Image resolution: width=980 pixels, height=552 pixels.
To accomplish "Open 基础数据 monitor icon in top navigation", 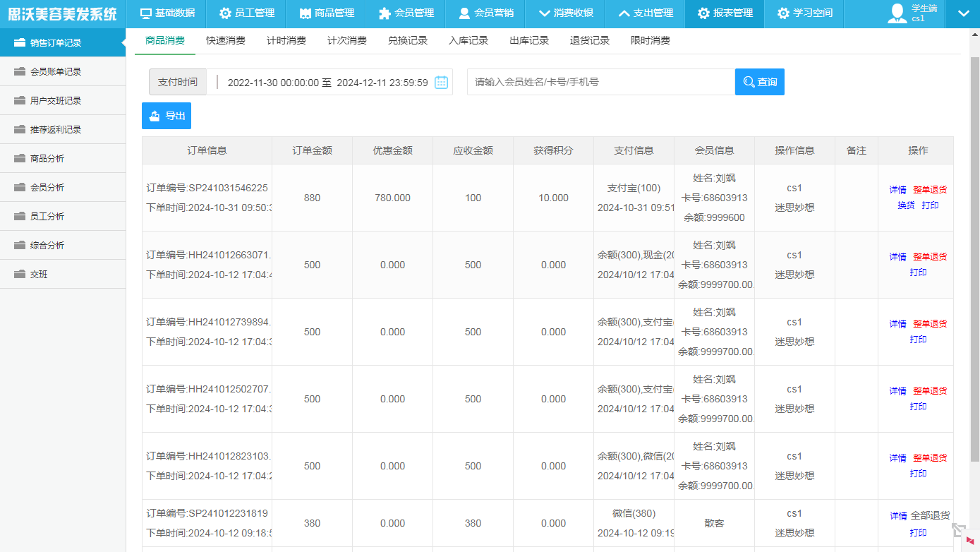I will (146, 13).
